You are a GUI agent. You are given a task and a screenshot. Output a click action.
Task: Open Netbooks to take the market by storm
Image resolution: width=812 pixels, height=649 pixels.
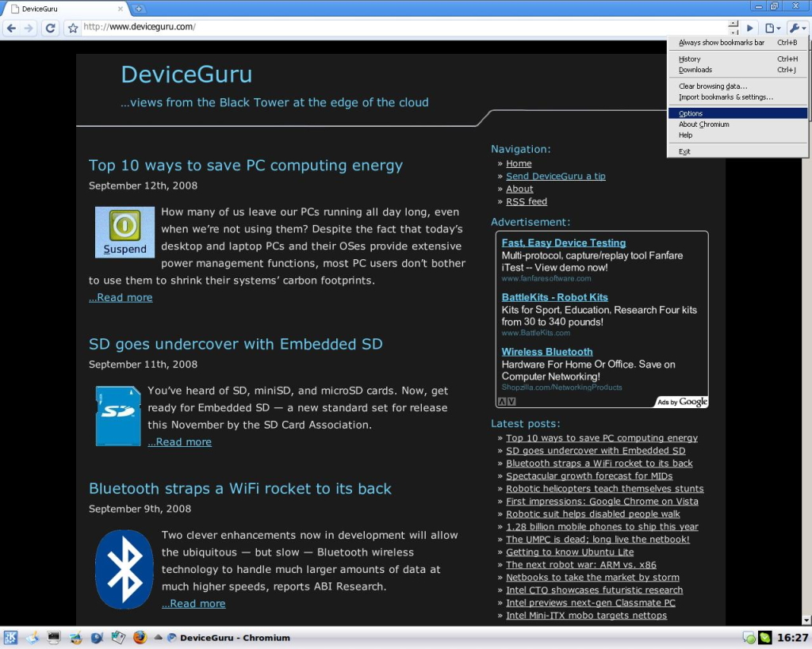(592, 578)
